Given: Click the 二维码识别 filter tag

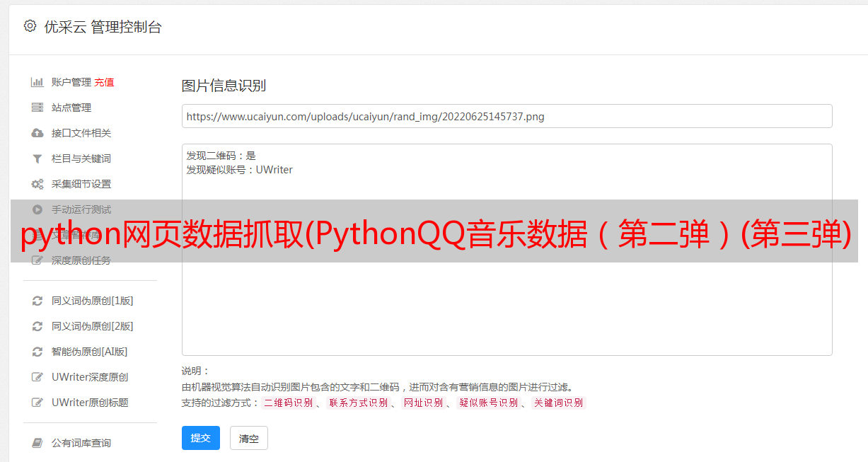Looking at the screenshot, I should pos(288,403).
